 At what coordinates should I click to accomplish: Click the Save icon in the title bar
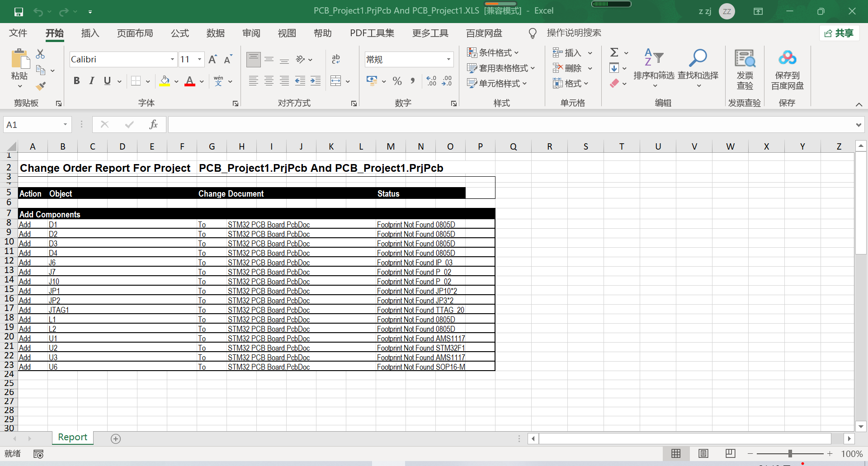pyautogui.click(x=19, y=12)
